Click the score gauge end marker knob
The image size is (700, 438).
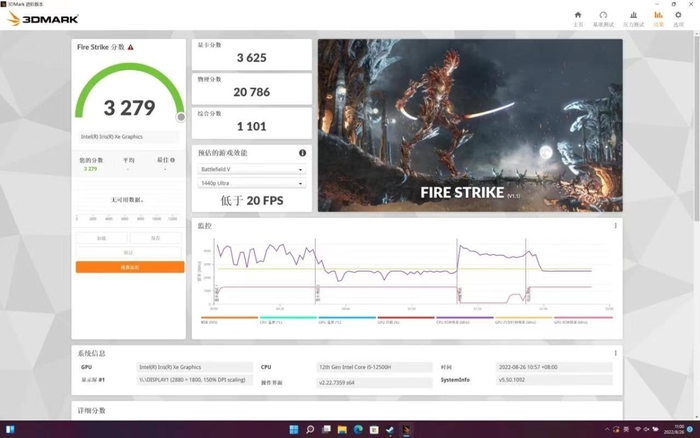(181, 116)
